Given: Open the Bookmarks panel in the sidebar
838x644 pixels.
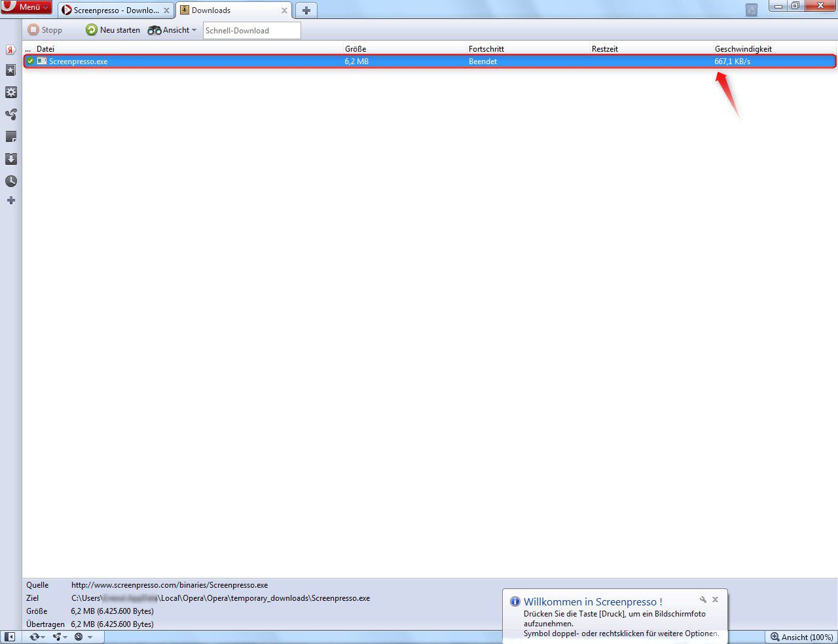Looking at the screenshot, I should 10,70.
